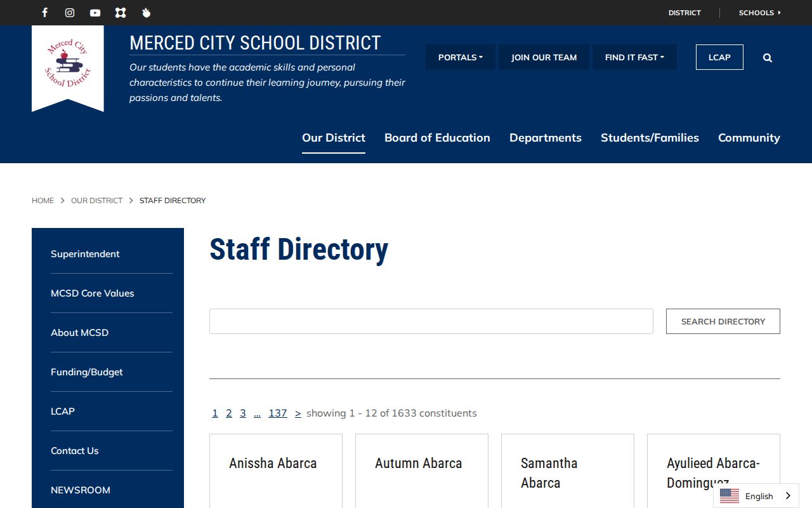
Task: Open Superintendent in sidebar
Action: click(85, 254)
